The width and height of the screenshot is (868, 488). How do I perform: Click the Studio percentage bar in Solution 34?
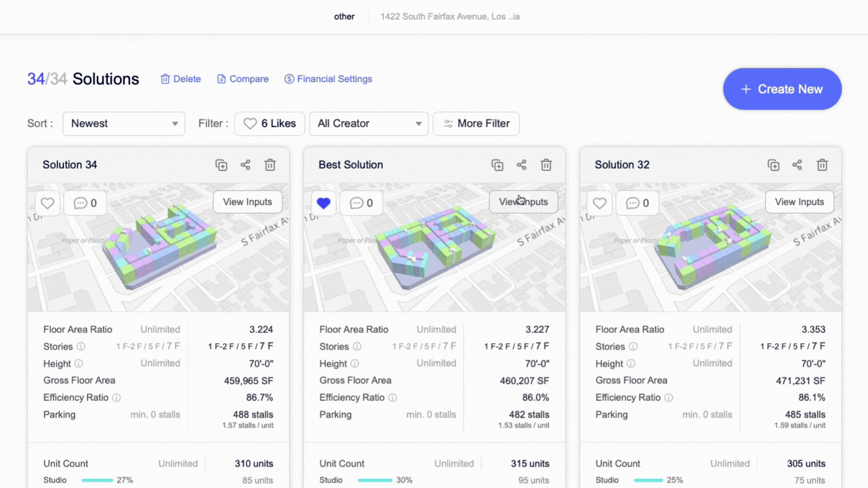click(x=97, y=480)
